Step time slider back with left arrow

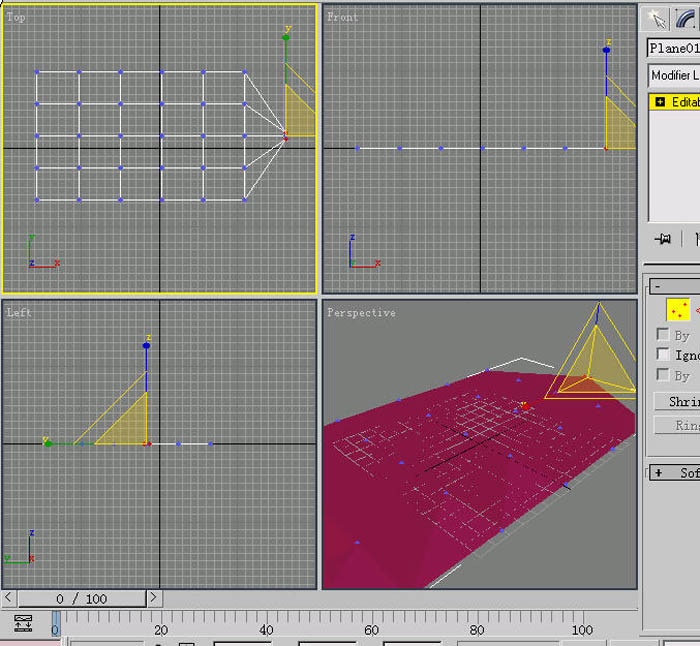click(8, 597)
